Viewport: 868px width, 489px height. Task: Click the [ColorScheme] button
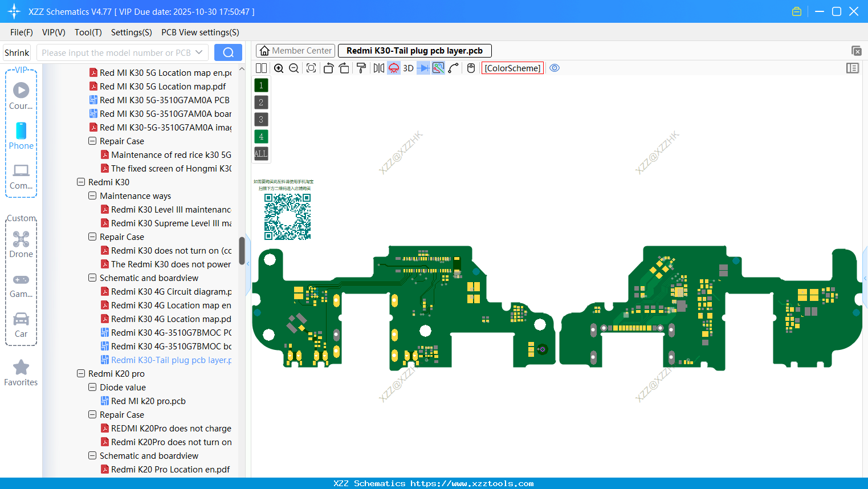click(x=512, y=68)
